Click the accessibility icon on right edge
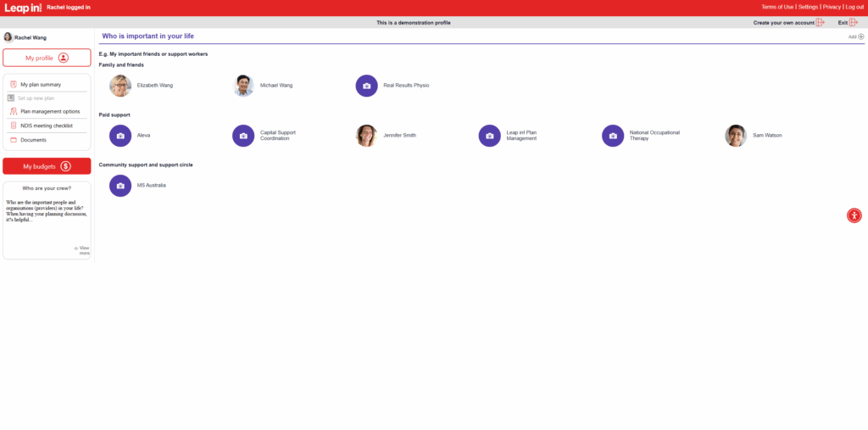 point(854,215)
